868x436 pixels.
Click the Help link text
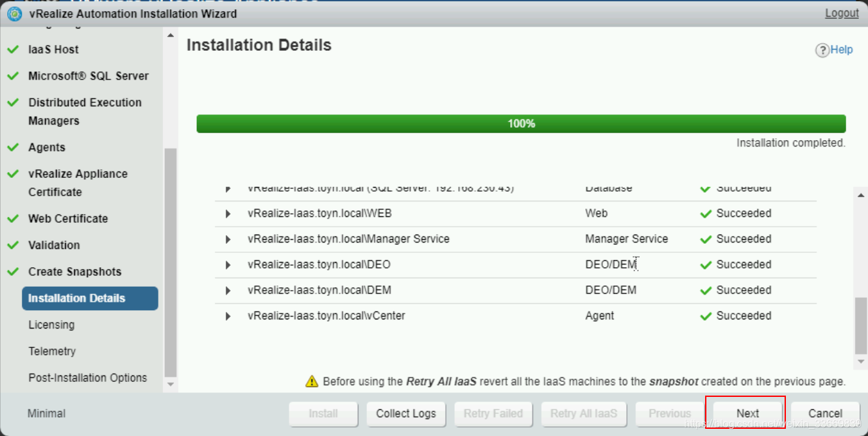pyautogui.click(x=841, y=50)
